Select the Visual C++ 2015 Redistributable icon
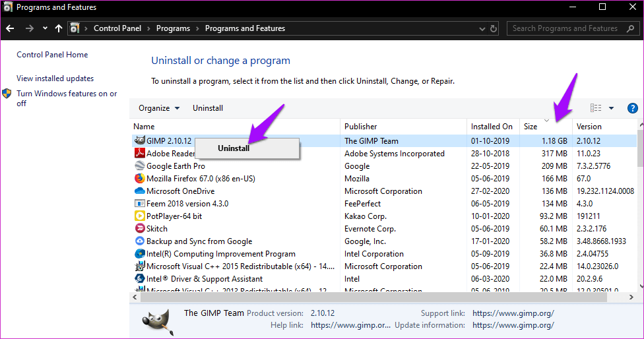This screenshot has width=644, height=339. (140, 266)
